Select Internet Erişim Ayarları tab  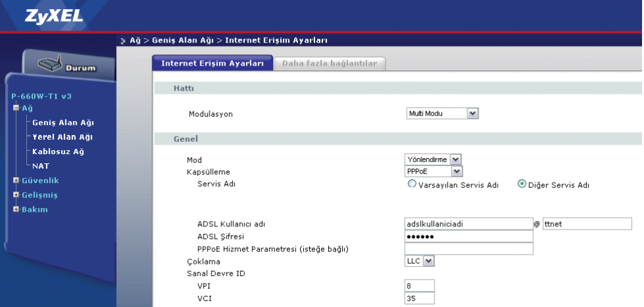[212, 64]
